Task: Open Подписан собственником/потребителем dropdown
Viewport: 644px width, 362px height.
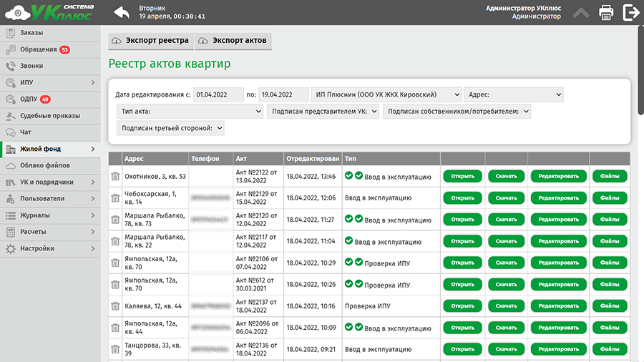Action: [457, 111]
